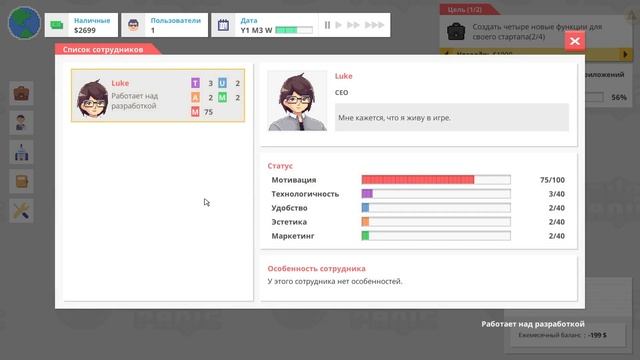This screenshot has height=360, width=640.
Task: Click the Особенность сотрудника heading
Action: (x=316, y=269)
